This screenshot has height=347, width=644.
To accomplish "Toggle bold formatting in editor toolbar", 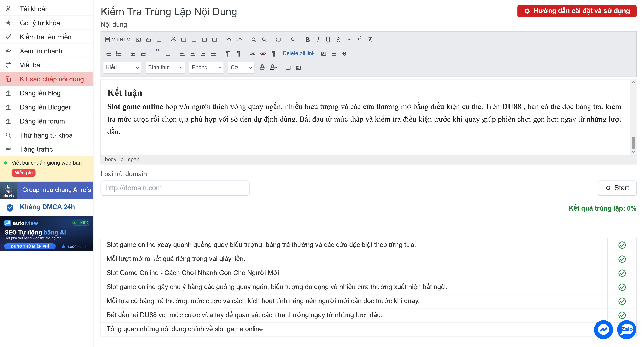I will tap(308, 40).
